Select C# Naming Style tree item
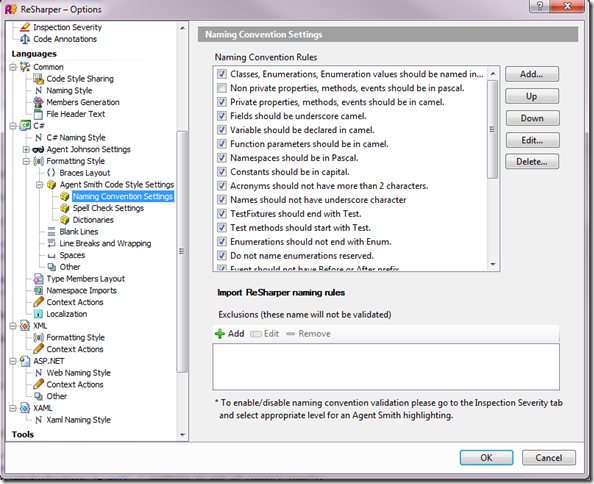The height and width of the screenshot is (484, 594). (76, 138)
